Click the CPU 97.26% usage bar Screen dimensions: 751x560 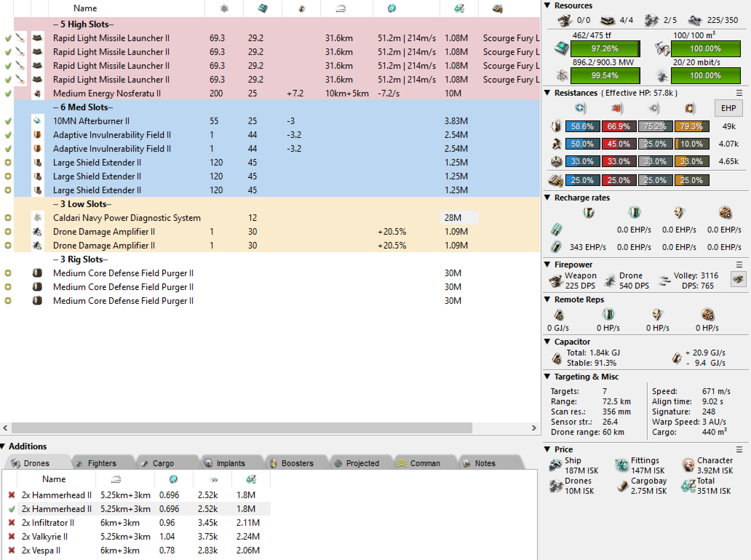click(605, 49)
